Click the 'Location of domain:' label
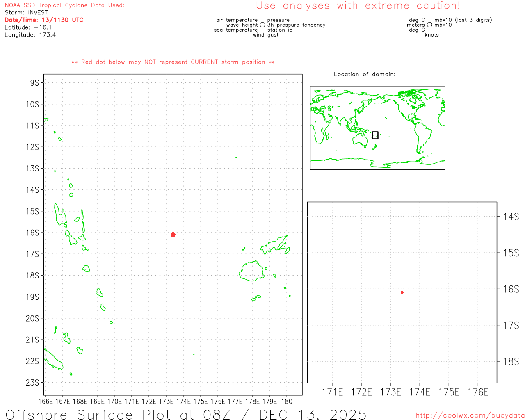 coord(365,75)
